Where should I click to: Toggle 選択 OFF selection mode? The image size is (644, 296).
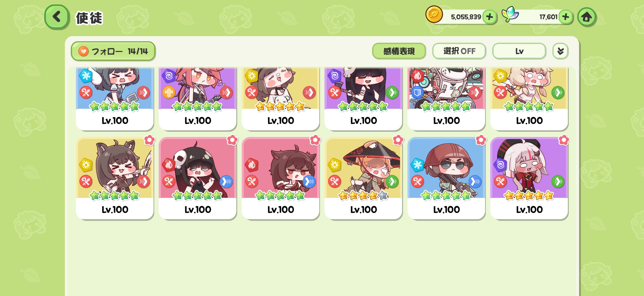tap(459, 51)
